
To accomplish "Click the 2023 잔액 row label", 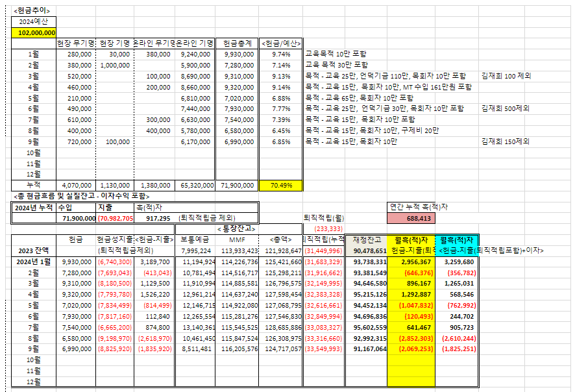I will tap(34, 251).
